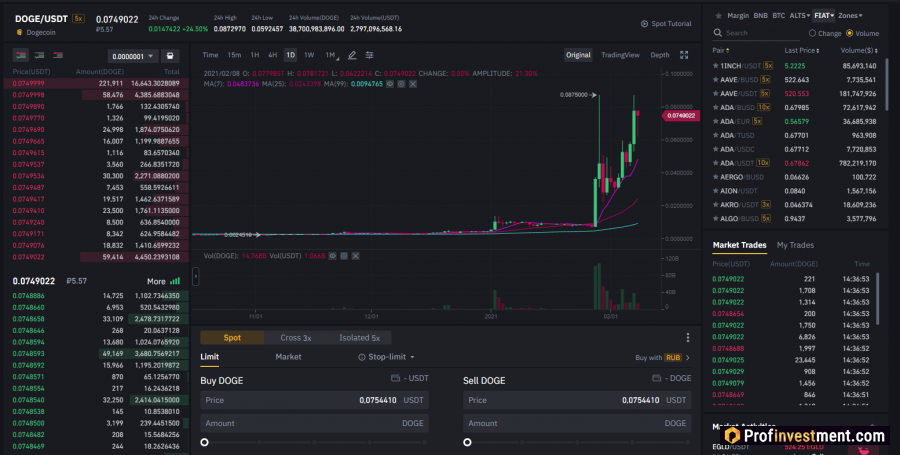The image size is (900, 455).
Task: Toggle volume indicator visibility eye
Action: tap(332, 256)
